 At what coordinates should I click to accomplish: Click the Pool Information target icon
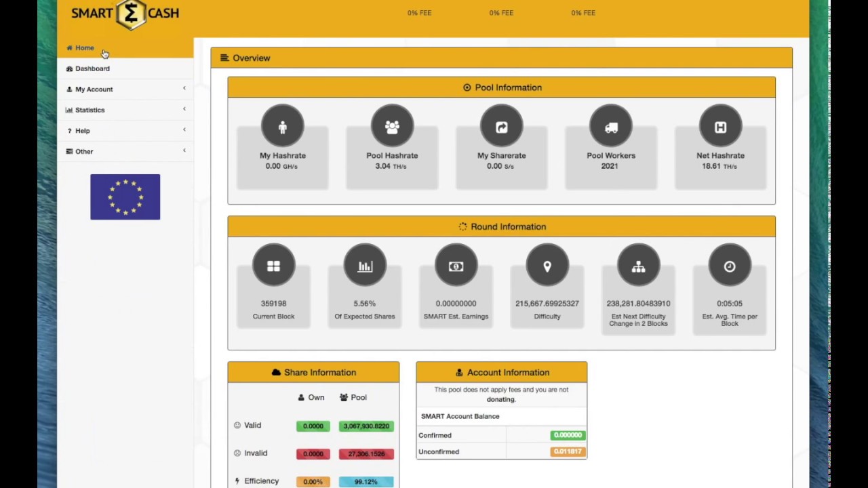click(x=467, y=87)
